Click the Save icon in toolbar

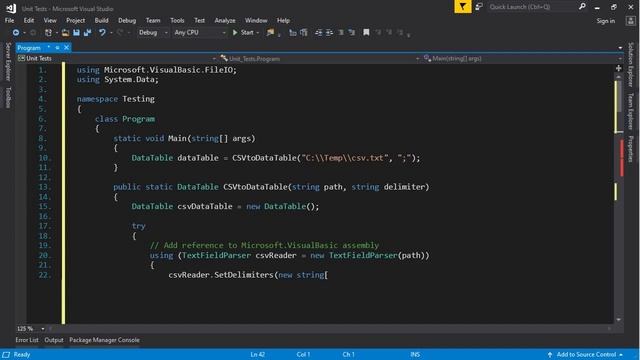coord(76,33)
